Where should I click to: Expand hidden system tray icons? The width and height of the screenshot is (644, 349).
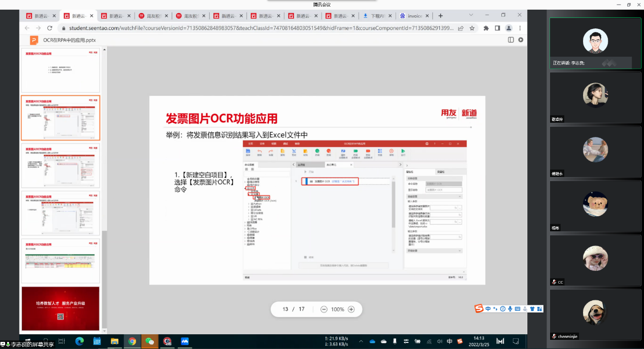(x=362, y=341)
